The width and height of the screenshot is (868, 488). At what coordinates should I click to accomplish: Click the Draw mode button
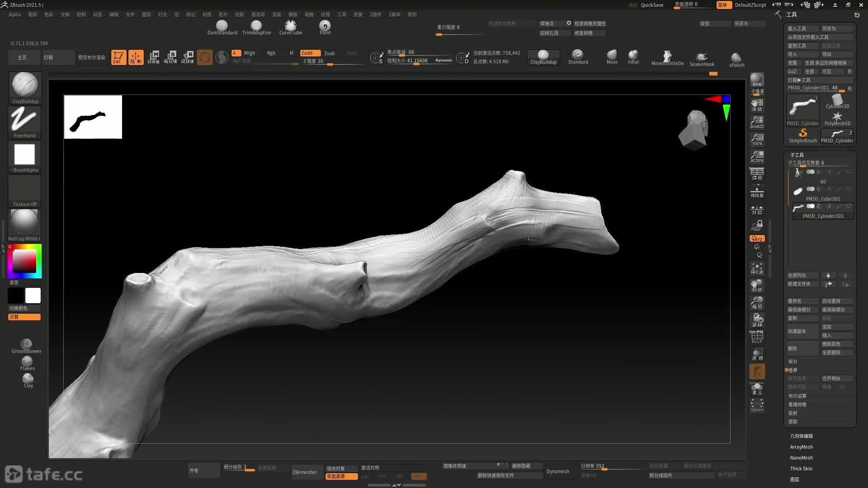pos(136,57)
